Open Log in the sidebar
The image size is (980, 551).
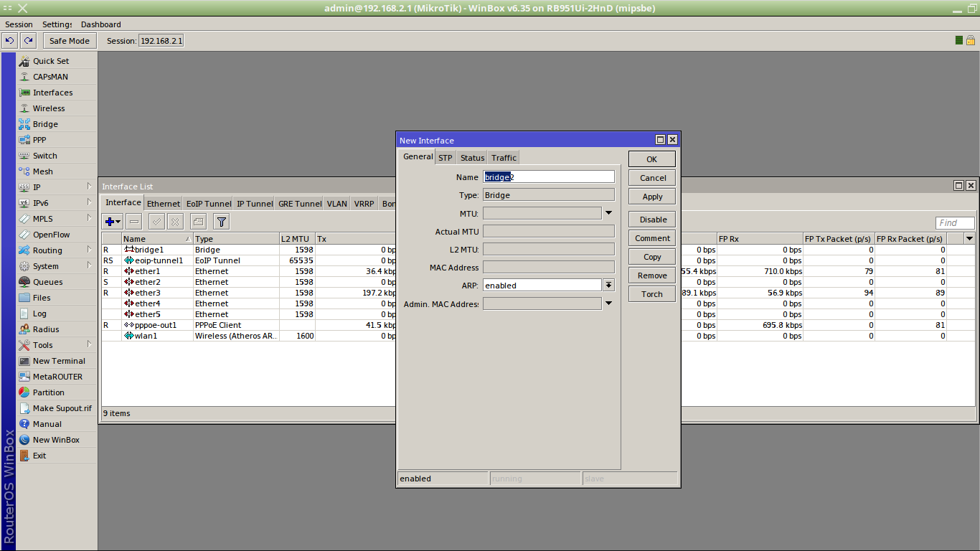[x=56, y=314]
